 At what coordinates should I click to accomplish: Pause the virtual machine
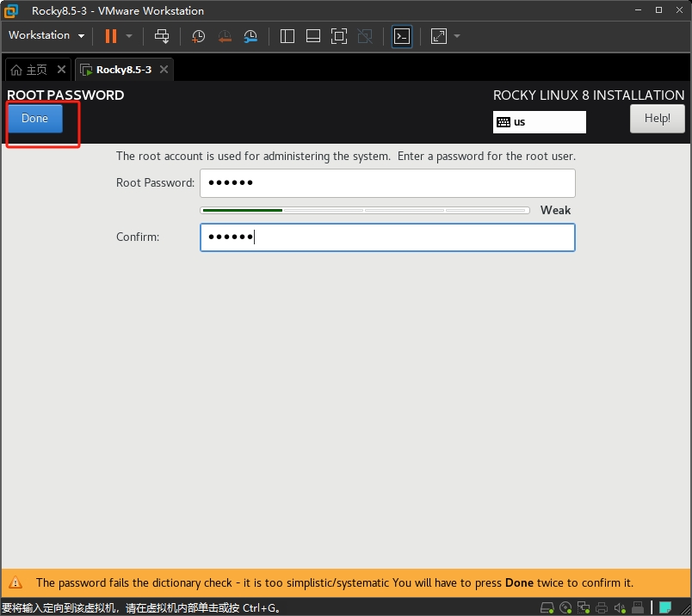(x=111, y=36)
